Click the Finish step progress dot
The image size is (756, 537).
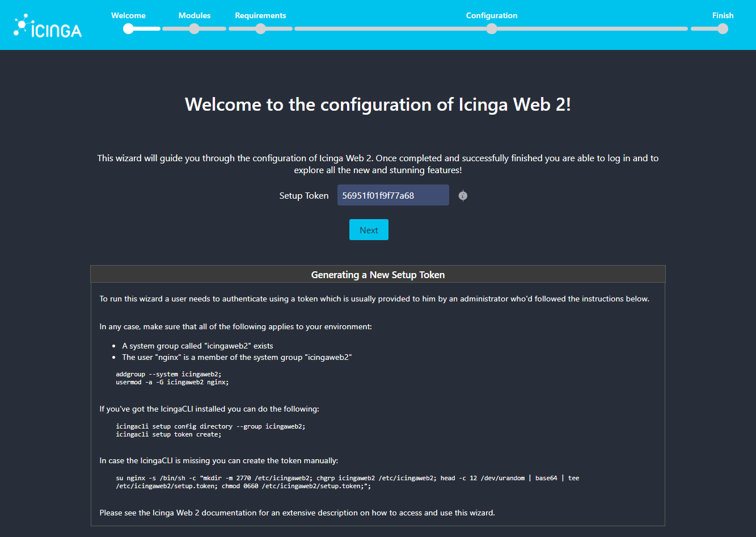click(723, 28)
